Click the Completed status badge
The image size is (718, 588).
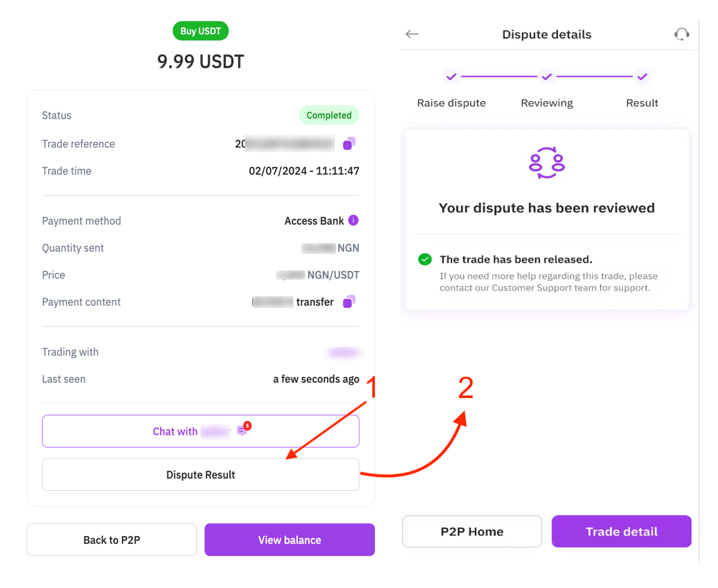click(329, 115)
